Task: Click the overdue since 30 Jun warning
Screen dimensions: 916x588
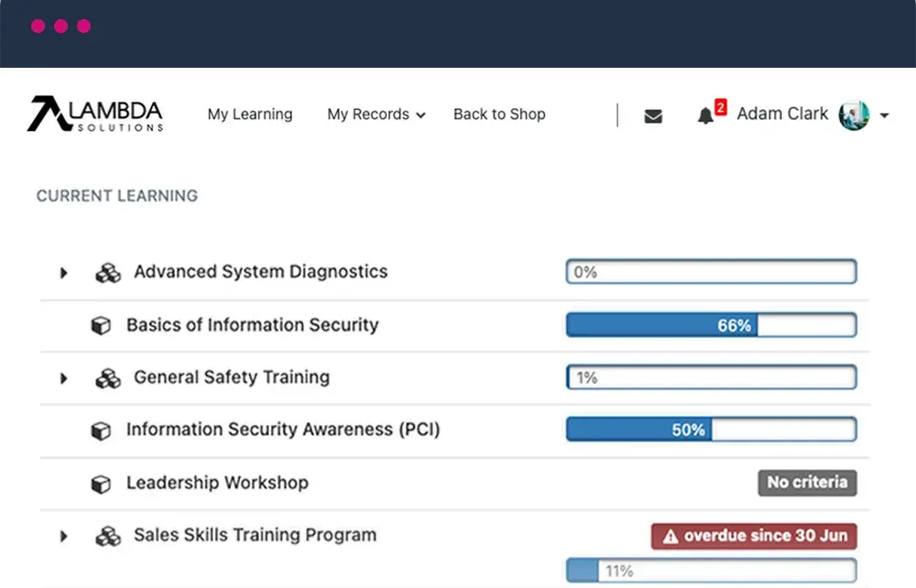Action: click(x=754, y=536)
